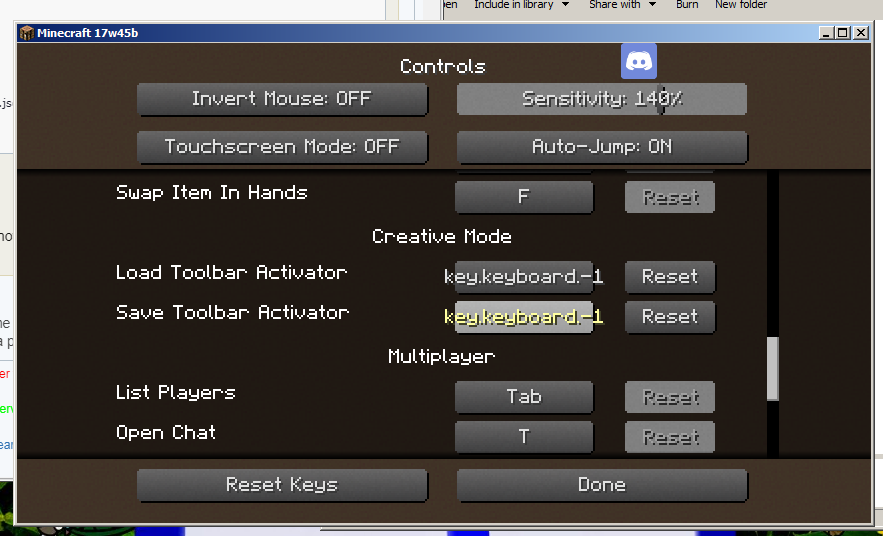This screenshot has height=536, width=883.
Task: Click the keybinding list scrollbar thumb
Action: coord(773,369)
